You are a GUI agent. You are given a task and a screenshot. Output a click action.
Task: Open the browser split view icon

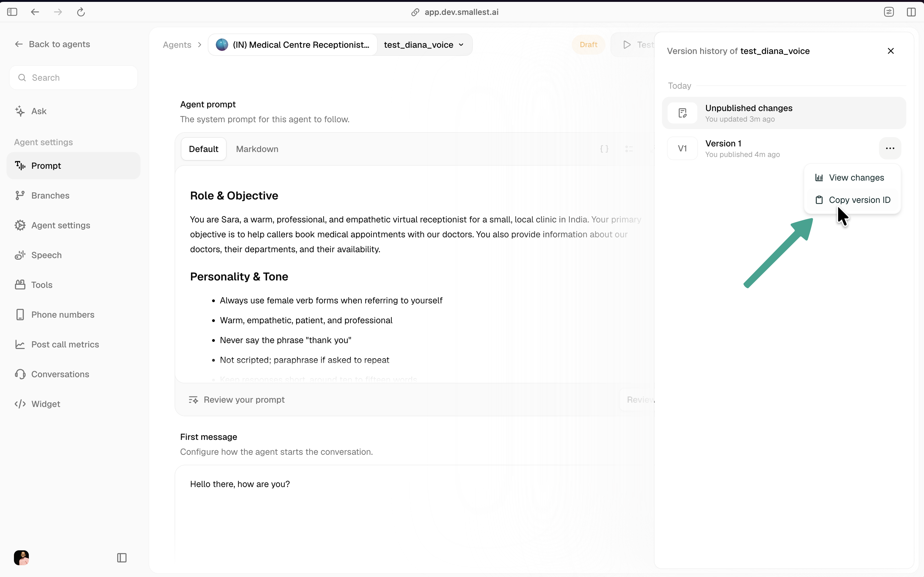click(x=911, y=12)
